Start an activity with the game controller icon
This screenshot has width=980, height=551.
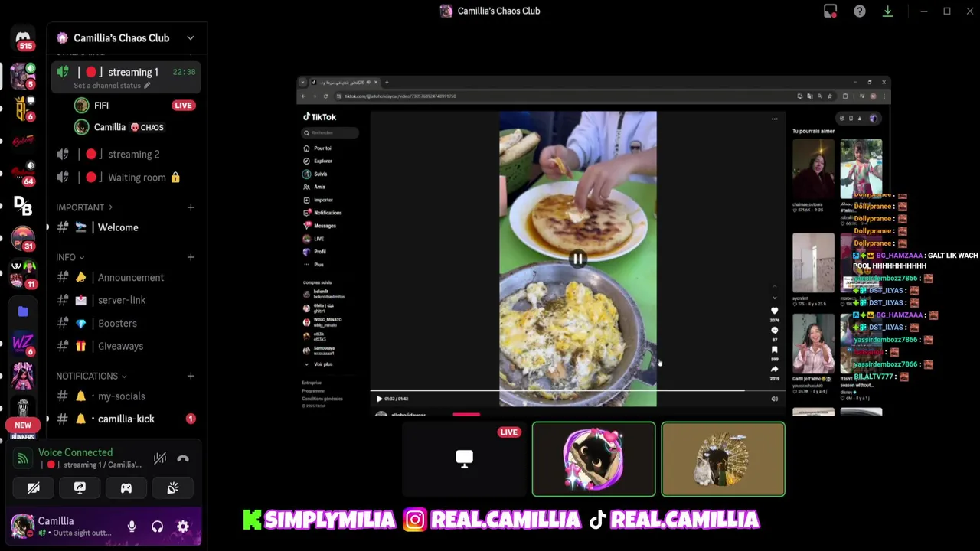126,488
